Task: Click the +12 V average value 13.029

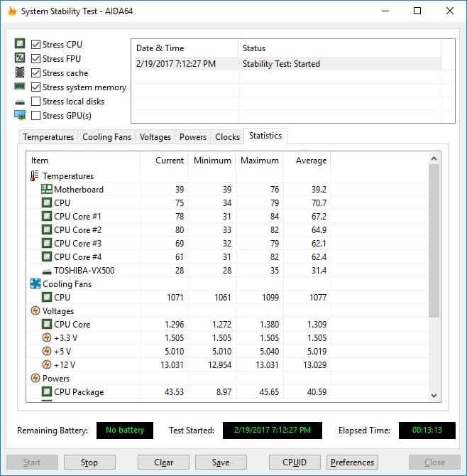Action: [x=314, y=364]
